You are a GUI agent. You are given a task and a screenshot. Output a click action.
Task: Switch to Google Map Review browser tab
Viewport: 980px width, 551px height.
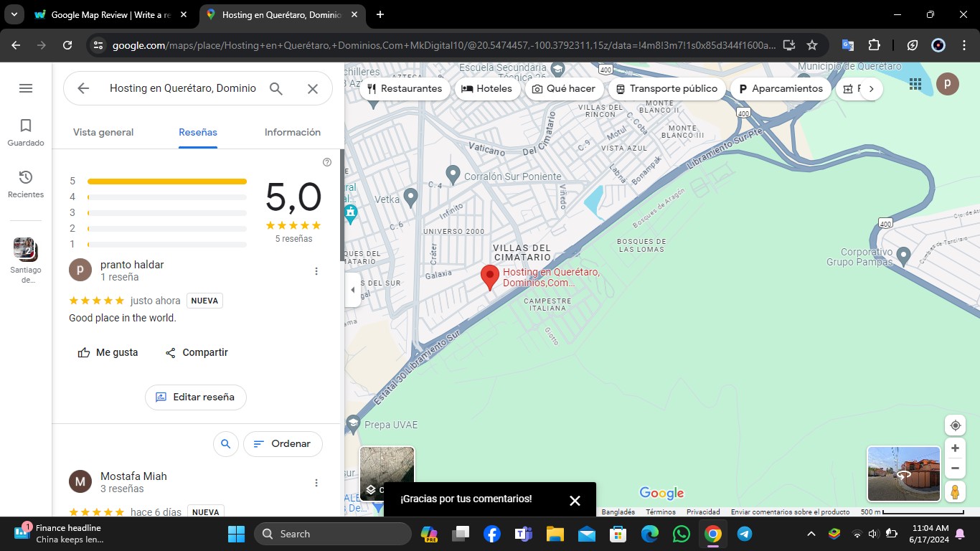pyautogui.click(x=113, y=14)
